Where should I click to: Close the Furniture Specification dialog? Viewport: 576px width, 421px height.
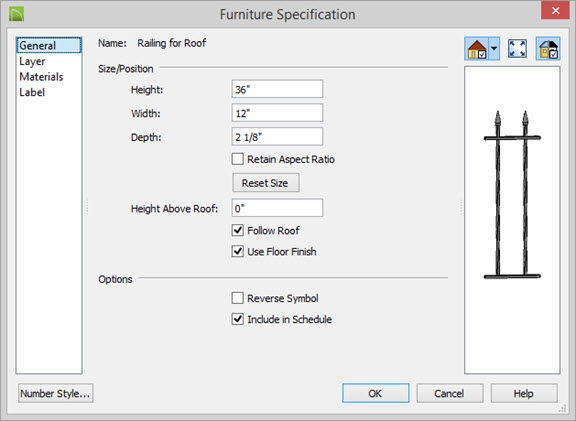(555, 10)
